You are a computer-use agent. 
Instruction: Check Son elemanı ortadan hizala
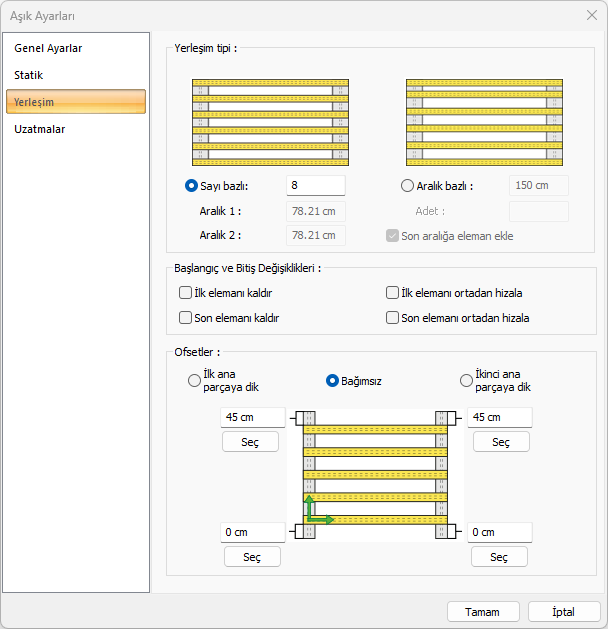tap(393, 318)
